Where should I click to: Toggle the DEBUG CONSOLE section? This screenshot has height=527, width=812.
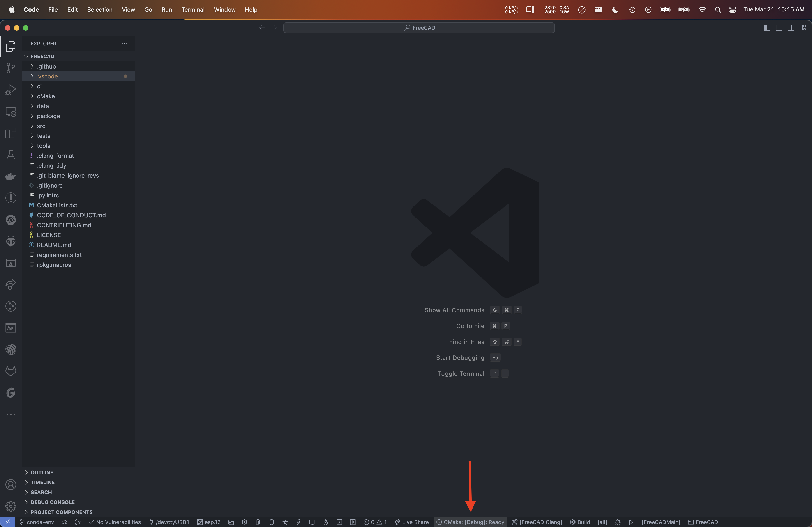[53, 502]
